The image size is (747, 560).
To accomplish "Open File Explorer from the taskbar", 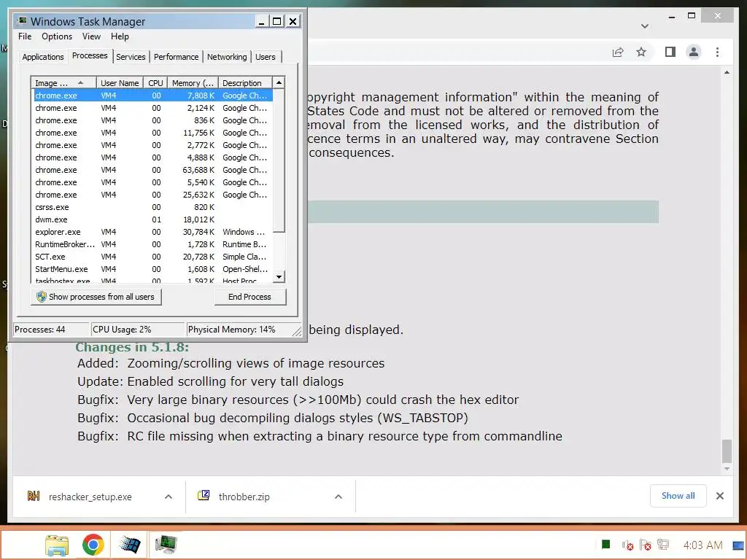I will point(57,545).
